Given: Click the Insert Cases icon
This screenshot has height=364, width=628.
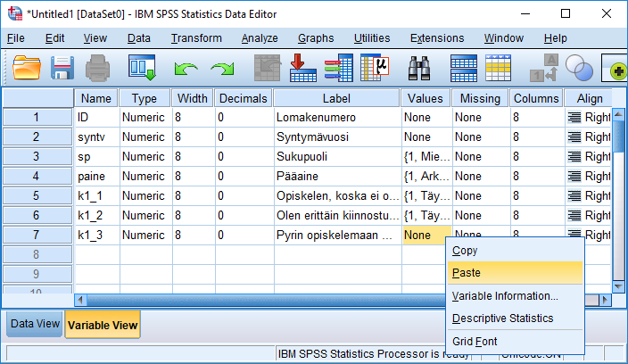Looking at the screenshot, I should 463,68.
